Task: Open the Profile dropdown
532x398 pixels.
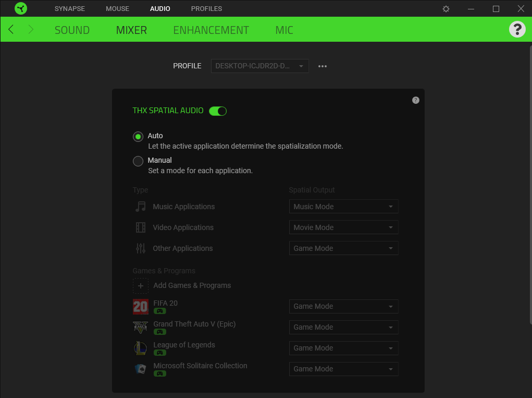Action: [x=259, y=66]
